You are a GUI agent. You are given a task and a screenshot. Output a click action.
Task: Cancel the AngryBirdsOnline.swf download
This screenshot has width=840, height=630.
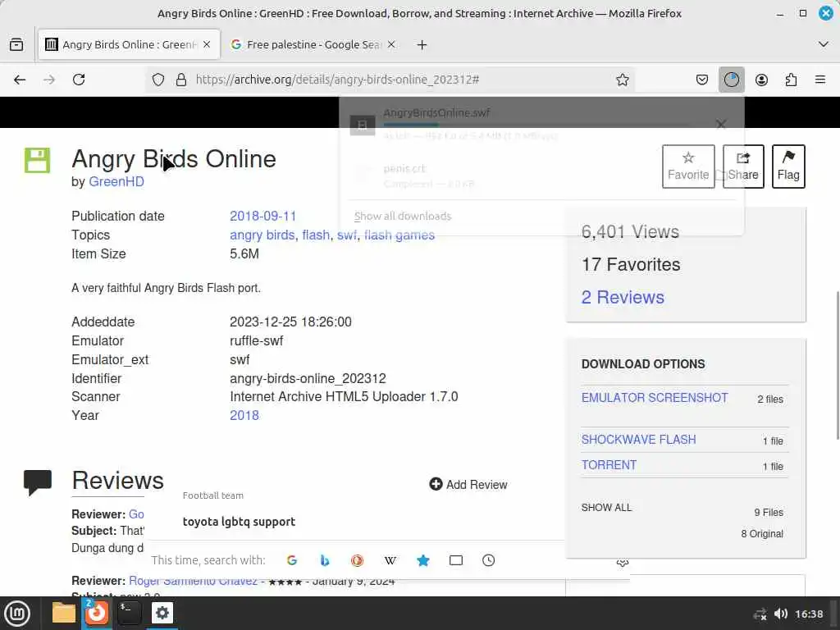[x=721, y=125]
